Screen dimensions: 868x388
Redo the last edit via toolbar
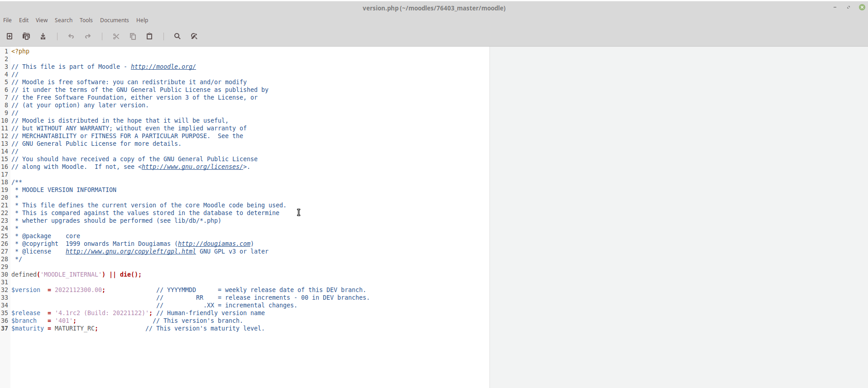(x=88, y=36)
